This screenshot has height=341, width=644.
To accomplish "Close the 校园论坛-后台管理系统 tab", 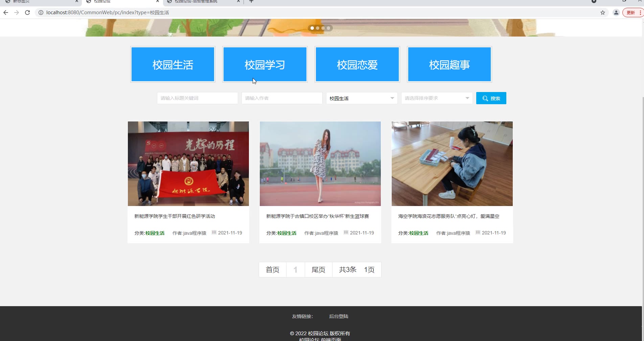I will pos(238,1).
